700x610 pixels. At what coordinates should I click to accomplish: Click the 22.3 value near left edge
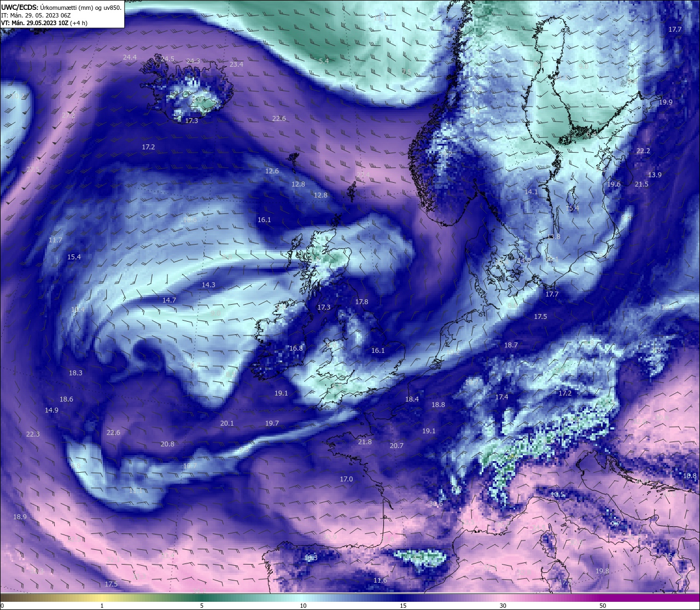click(x=33, y=434)
